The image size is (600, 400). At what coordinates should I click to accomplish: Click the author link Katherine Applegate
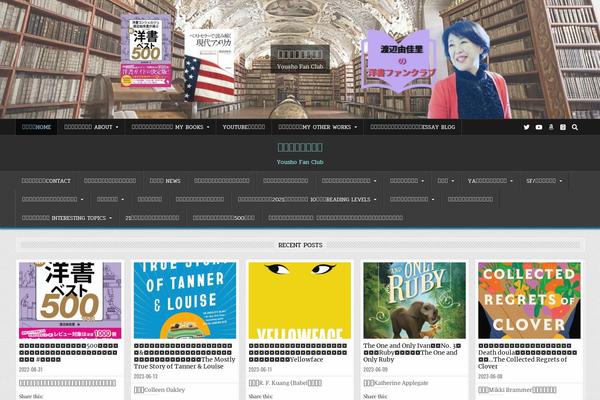[x=396, y=383]
